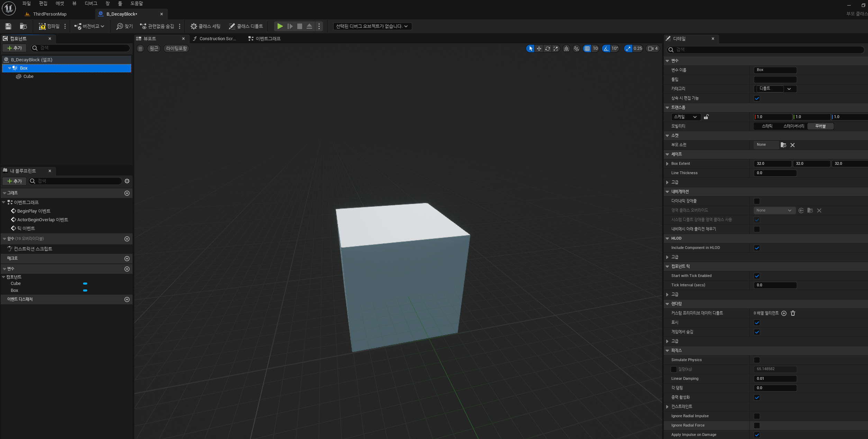The height and width of the screenshot is (439, 868).
Task: Choose the Scale gizmo tool
Action: [x=556, y=48]
